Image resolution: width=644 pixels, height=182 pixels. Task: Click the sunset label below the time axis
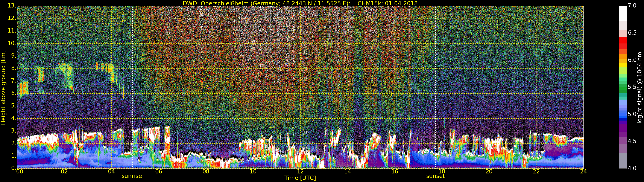[435, 176]
